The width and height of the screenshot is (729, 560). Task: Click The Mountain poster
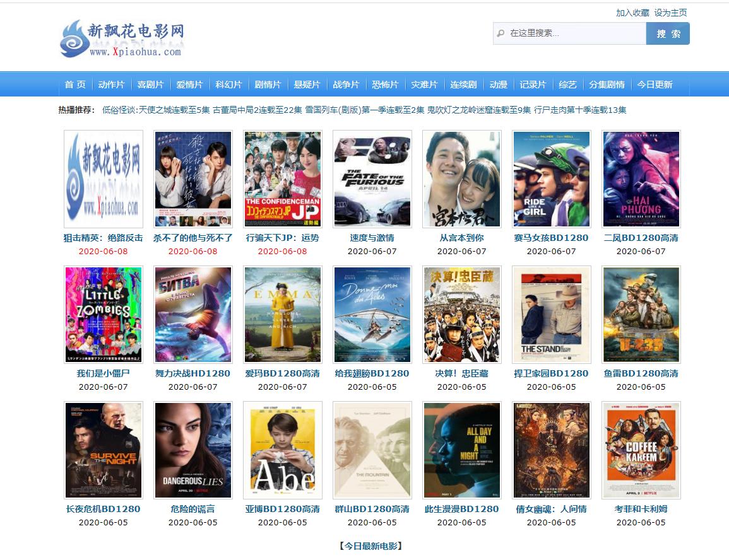372,450
